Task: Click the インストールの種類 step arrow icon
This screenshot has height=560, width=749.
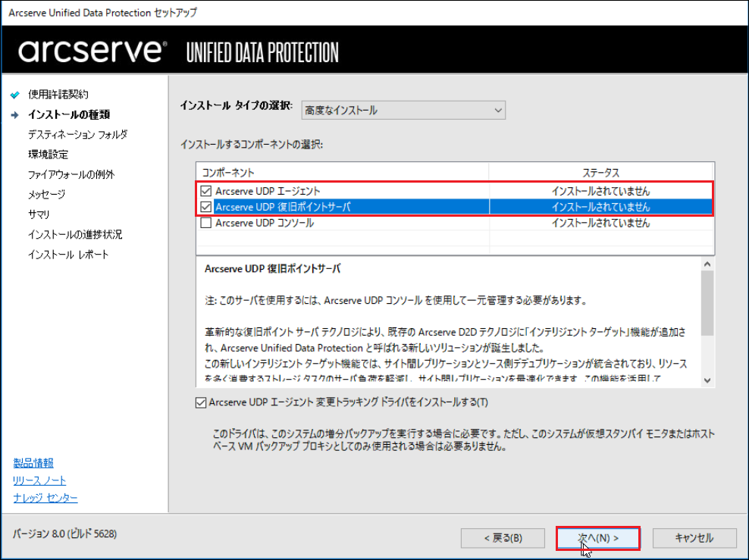Action: pyautogui.click(x=15, y=114)
